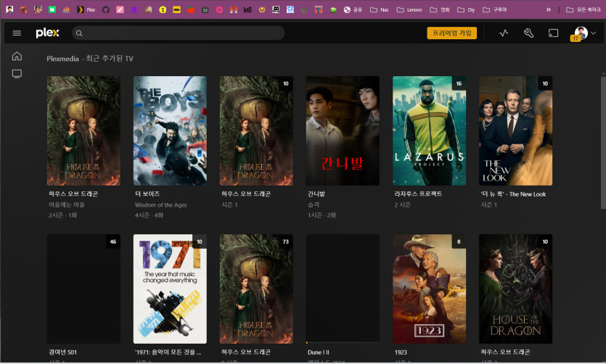Viewport: 606px width, 364px height.
Task: Open the 1923 poster
Action: coord(429,289)
